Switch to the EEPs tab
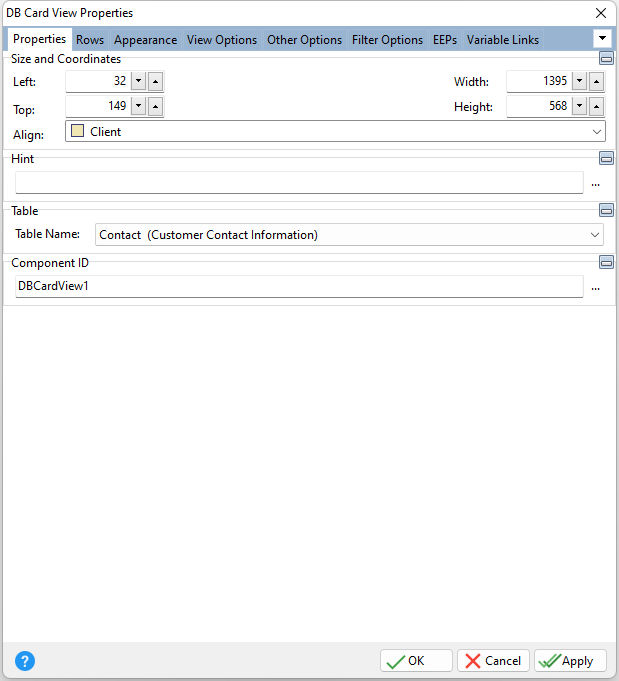619x681 pixels. point(445,40)
